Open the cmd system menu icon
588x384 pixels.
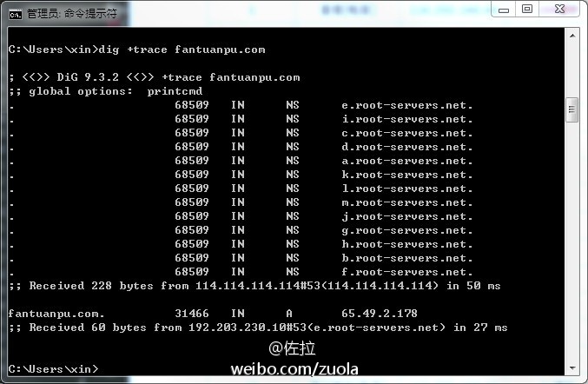point(16,14)
